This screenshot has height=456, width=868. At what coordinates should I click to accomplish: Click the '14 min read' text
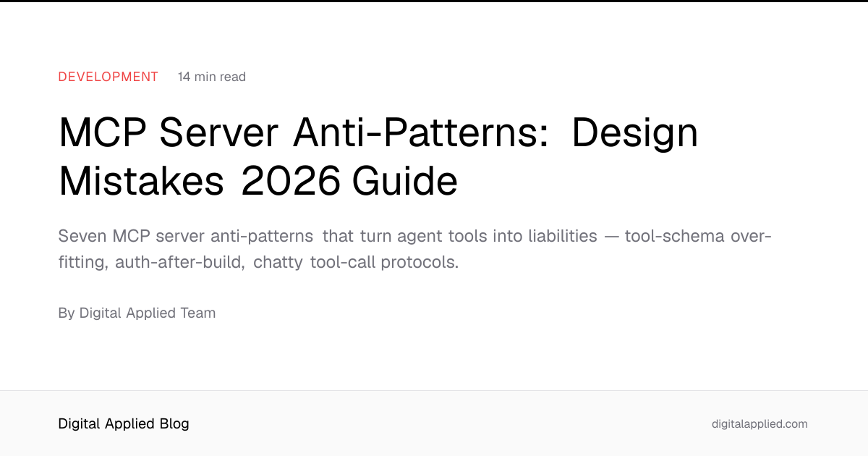pos(212,77)
